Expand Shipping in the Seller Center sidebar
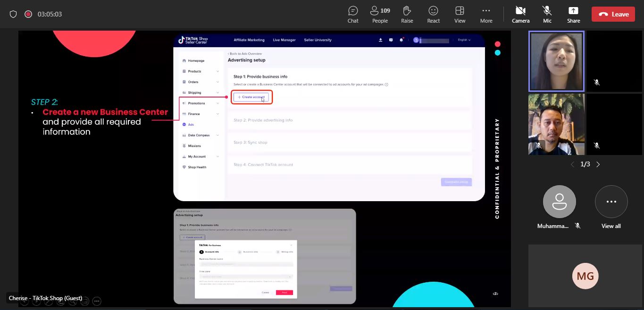 pos(201,93)
